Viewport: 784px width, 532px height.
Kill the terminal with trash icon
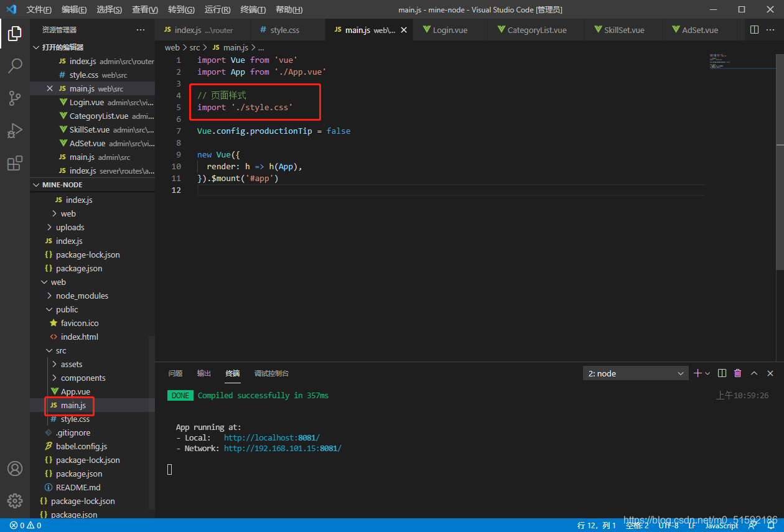pyautogui.click(x=737, y=373)
